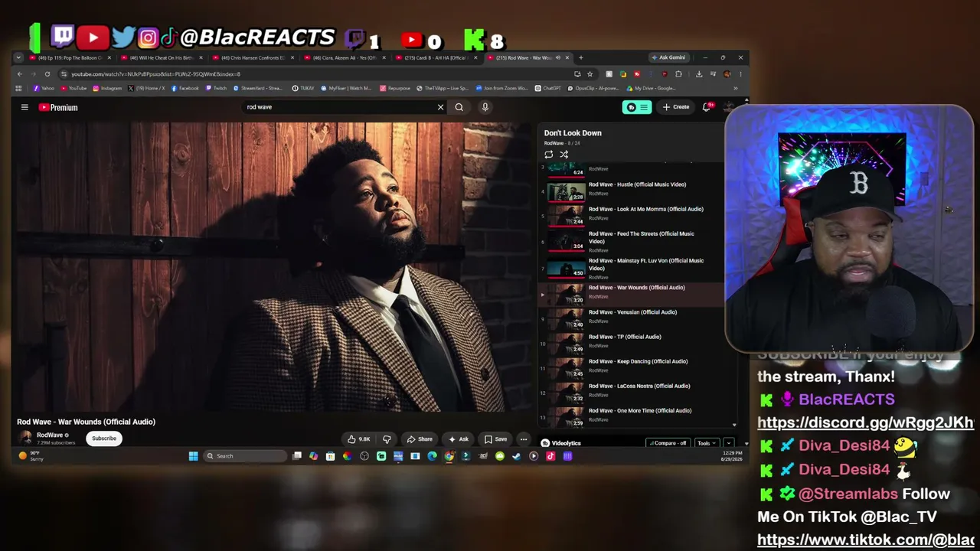This screenshot has height=551, width=980.
Task: Open the Videolytics Tools dropdown
Action: (707, 443)
